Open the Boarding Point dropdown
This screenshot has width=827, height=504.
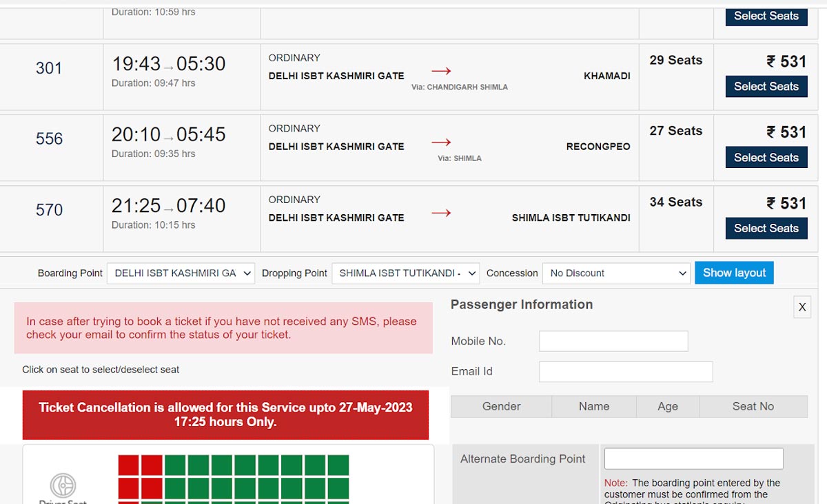[181, 273]
